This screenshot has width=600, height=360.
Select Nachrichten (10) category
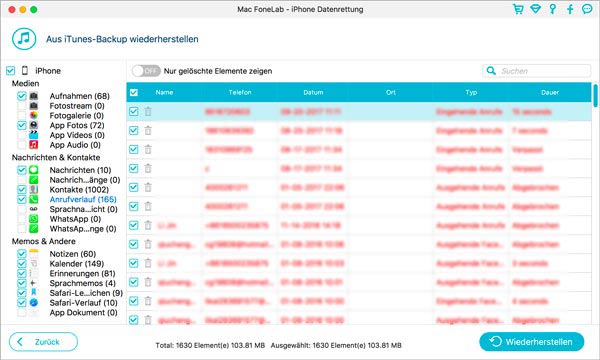coord(80,170)
